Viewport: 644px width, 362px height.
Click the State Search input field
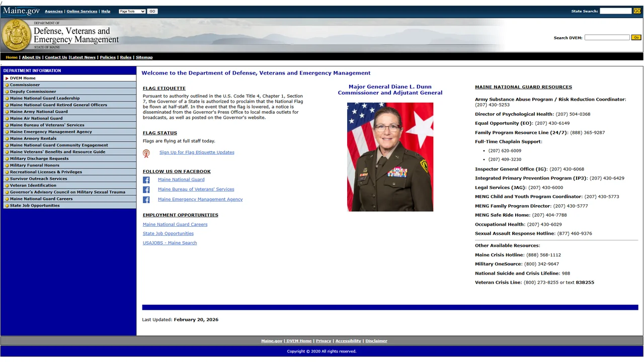[x=615, y=11]
